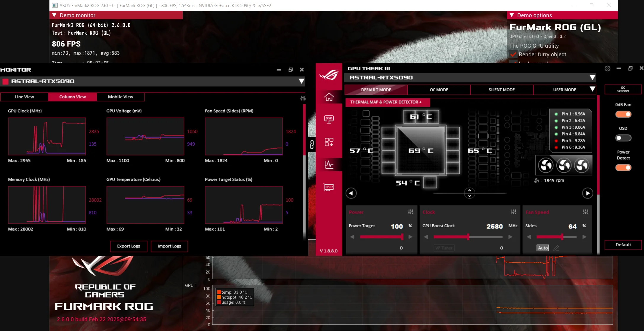
Task: Select User Mode tab
Action: pos(564,90)
